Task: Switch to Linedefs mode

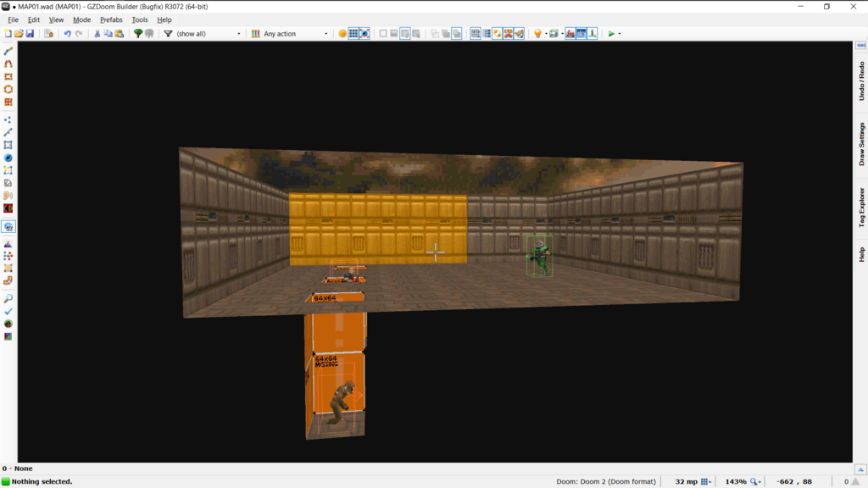Action: (x=8, y=132)
